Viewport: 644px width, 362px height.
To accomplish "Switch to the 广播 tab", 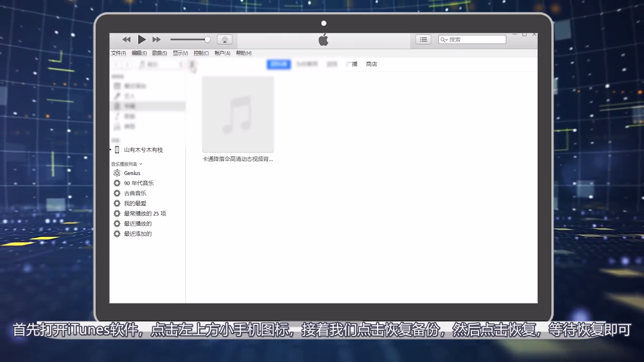I will pyautogui.click(x=352, y=64).
